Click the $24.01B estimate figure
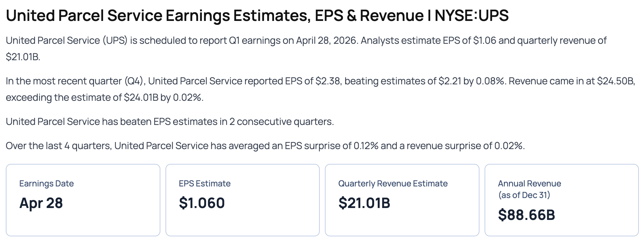 pyautogui.click(x=141, y=98)
